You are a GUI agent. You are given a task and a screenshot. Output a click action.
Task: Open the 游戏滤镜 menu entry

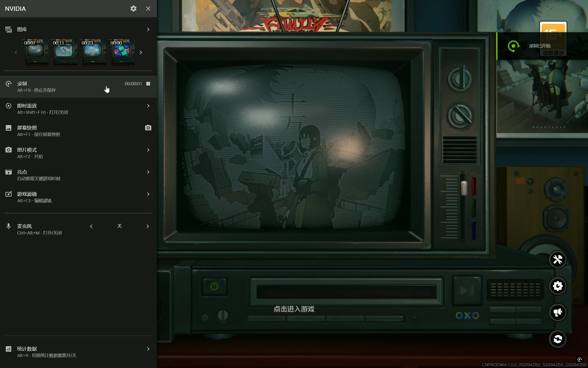[78, 197]
